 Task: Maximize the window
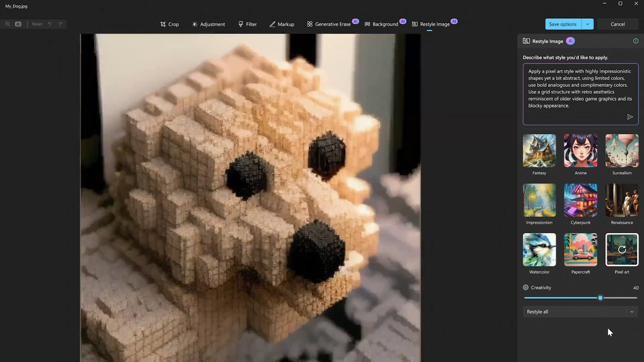620,4
